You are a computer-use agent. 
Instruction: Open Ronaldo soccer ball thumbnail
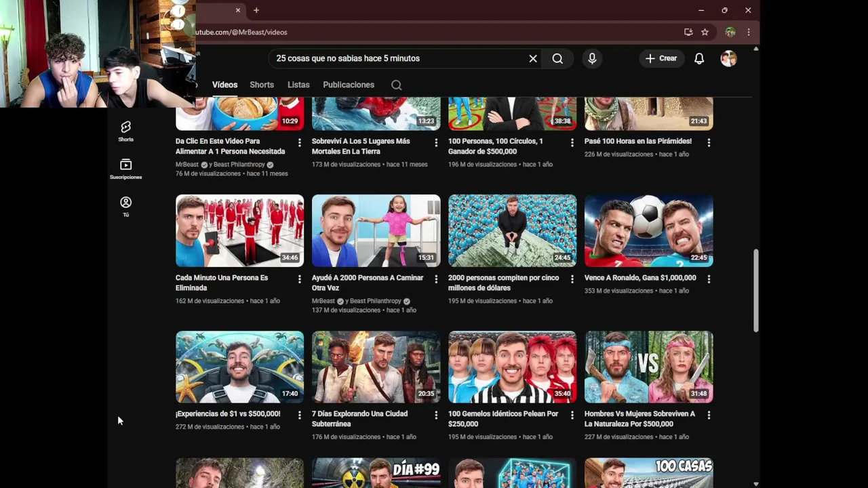click(649, 231)
